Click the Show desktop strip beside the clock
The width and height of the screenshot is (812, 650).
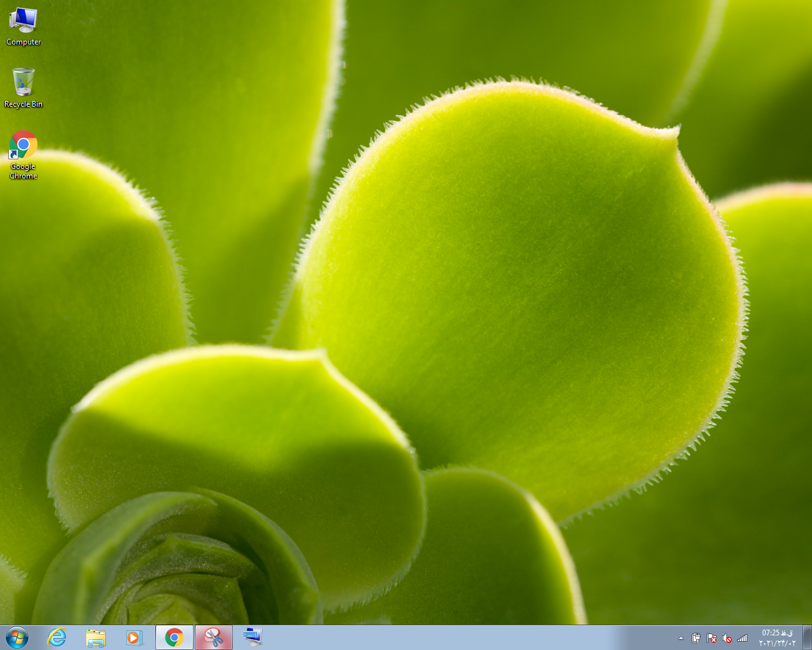(x=807, y=637)
